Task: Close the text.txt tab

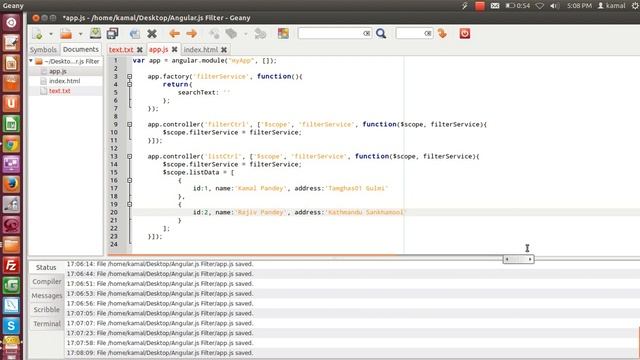Action: tap(140, 50)
